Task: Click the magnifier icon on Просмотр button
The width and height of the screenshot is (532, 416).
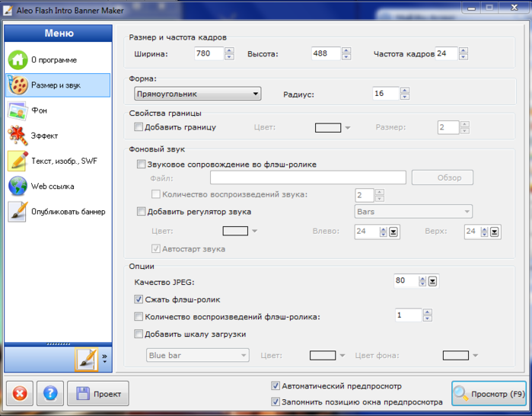Action: tap(460, 393)
